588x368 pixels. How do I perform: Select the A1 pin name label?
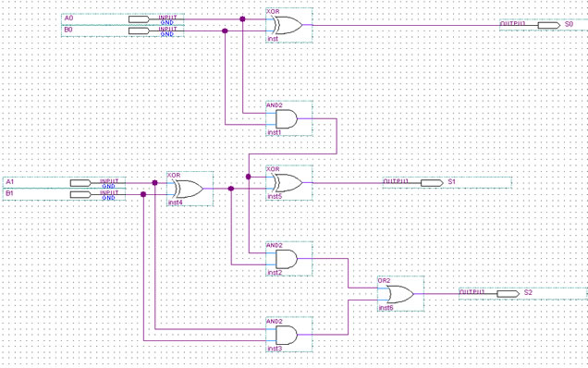tap(10, 181)
